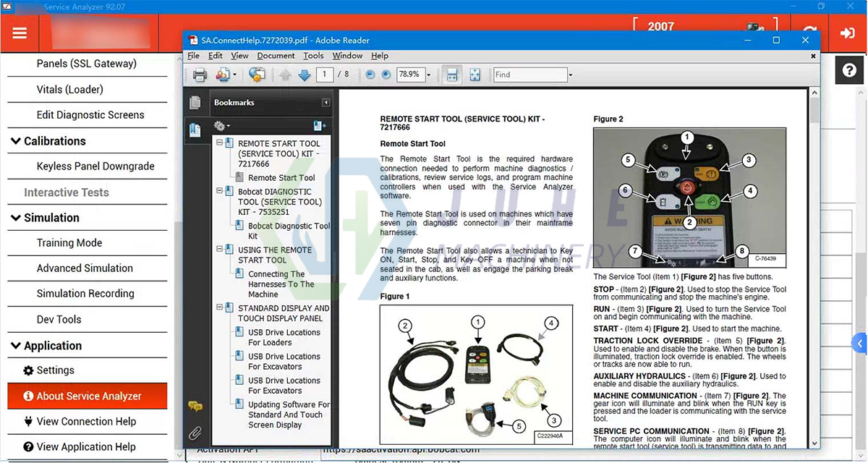This screenshot has height=463, width=868.
Task: Email the PDF using the share icon
Action: click(223, 75)
